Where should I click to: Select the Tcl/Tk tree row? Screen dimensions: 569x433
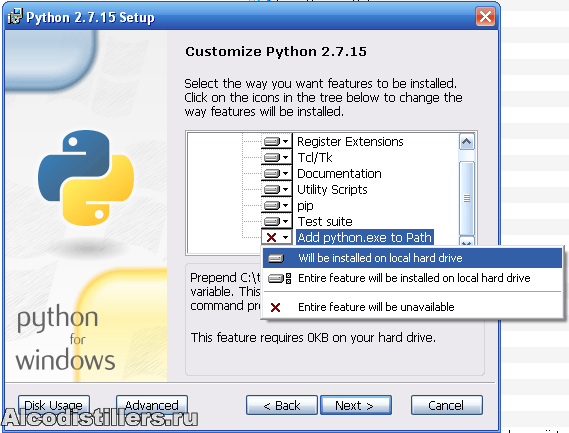[315, 158]
